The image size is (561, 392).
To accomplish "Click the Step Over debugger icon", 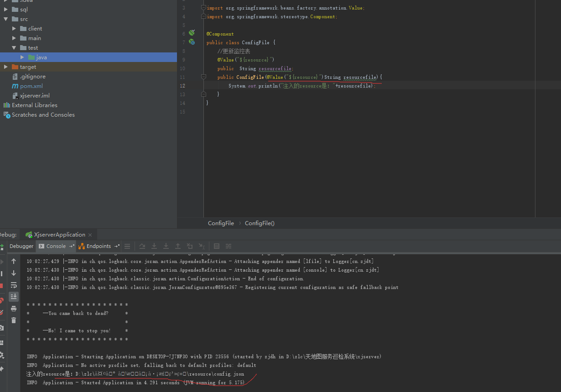I will (142, 246).
